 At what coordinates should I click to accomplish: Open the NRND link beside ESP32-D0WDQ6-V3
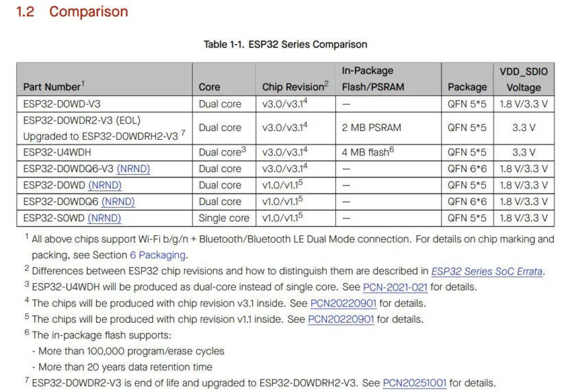click(x=133, y=169)
